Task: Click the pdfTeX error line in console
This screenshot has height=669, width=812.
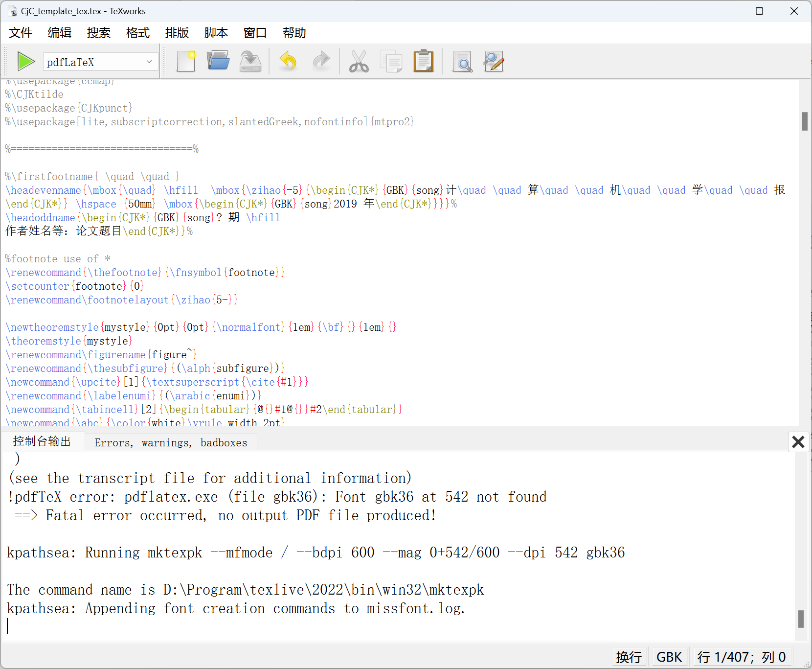Action: (277, 497)
